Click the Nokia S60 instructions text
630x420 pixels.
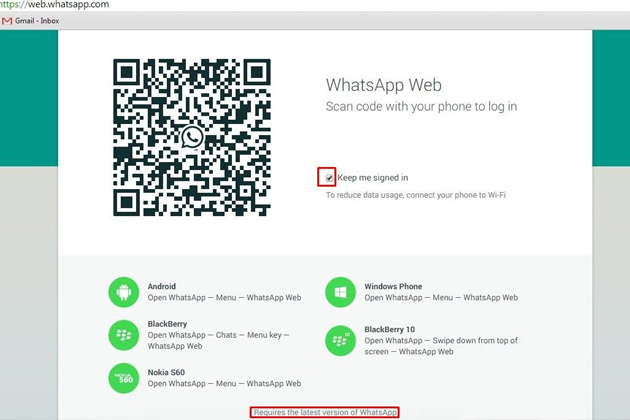click(x=224, y=384)
